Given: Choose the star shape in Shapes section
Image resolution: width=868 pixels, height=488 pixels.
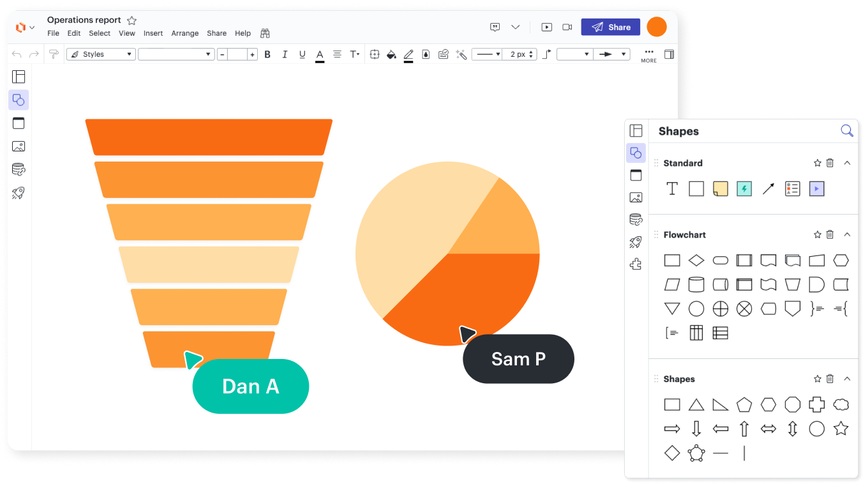Looking at the screenshot, I should 841,429.
